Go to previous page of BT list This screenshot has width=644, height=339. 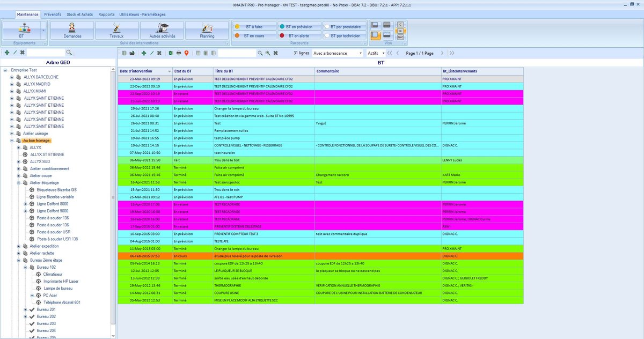coord(398,53)
